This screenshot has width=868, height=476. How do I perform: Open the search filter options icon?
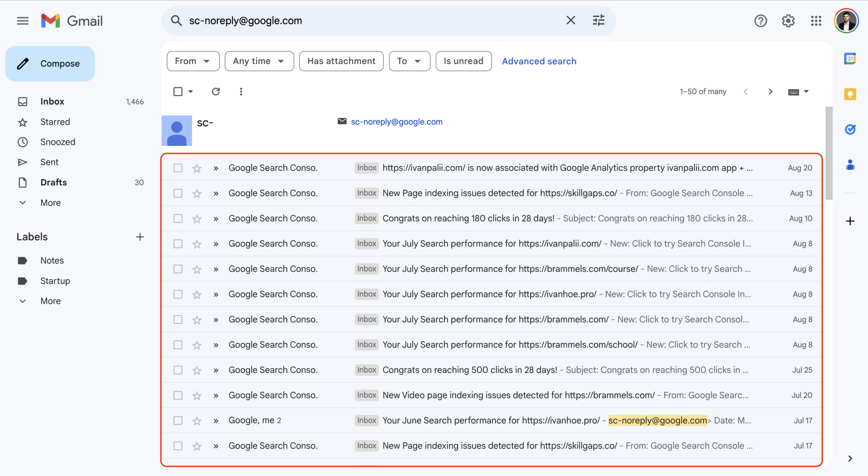[x=598, y=20]
